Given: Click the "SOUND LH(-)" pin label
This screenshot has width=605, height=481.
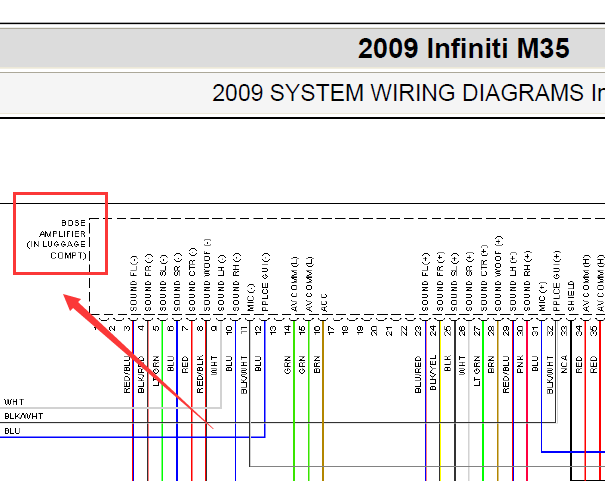Looking at the screenshot, I should pos(221,283).
